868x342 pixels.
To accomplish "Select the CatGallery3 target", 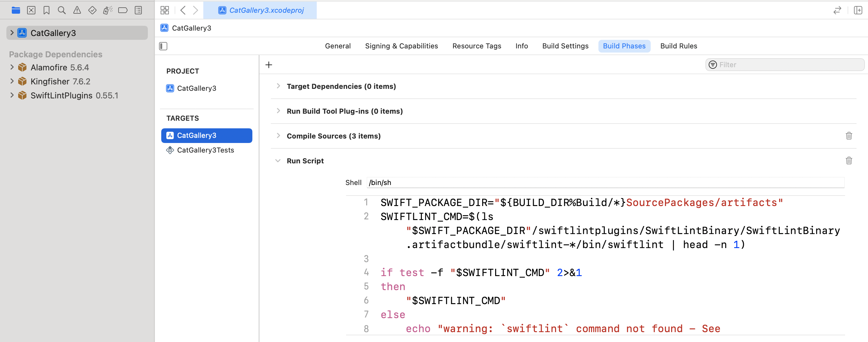I will coord(206,136).
